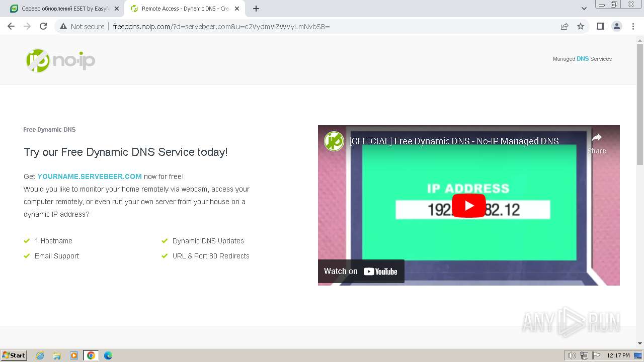Bookmark this page with the star
This screenshot has height=362, width=644.
[581, 26]
